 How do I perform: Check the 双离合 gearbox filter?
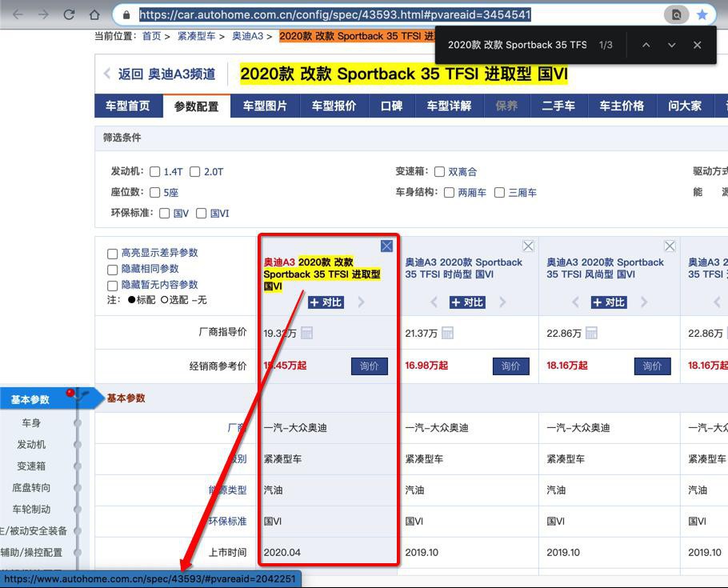(x=439, y=172)
